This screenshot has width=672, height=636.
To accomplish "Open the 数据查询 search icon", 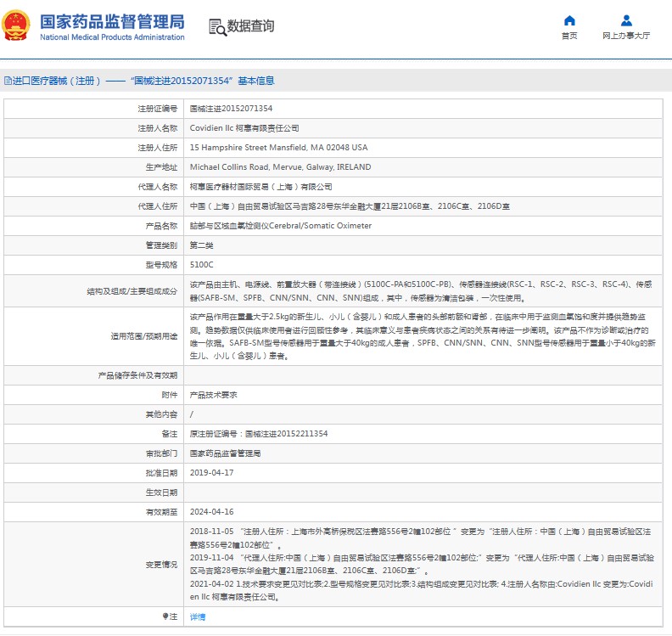I will 217,27.
